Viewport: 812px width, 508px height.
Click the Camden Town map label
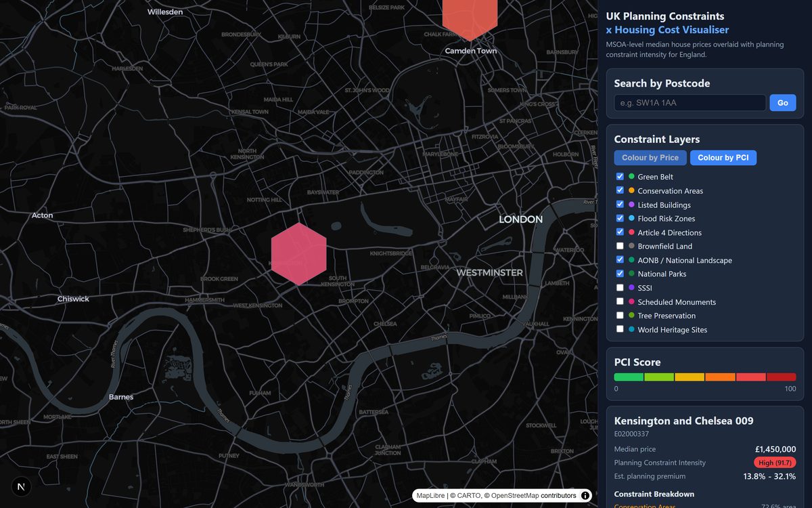(x=471, y=51)
